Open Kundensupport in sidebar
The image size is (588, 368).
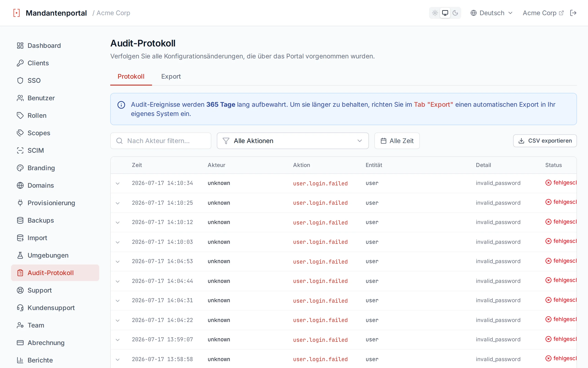[x=55, y=308]
